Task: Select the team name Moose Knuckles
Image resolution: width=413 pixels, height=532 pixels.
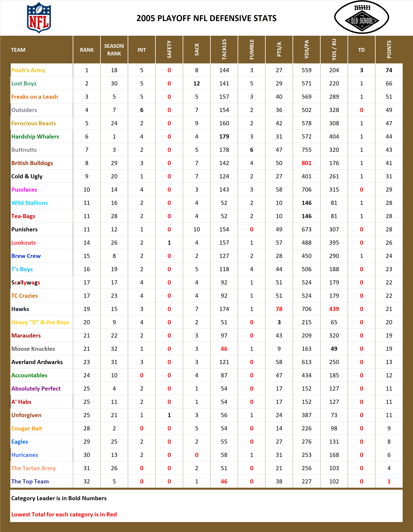Action: tap(34, 349)
